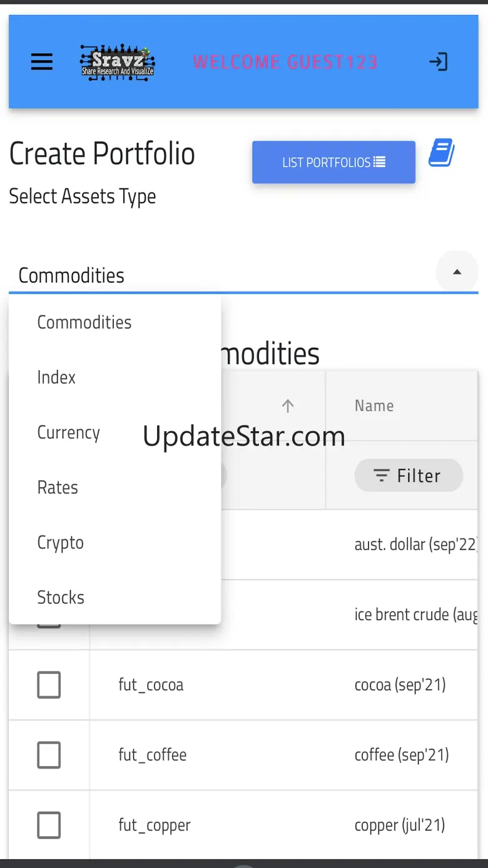Open the Name column Filter button
This screenshot has height=868, width=488.
click(409, 476)
